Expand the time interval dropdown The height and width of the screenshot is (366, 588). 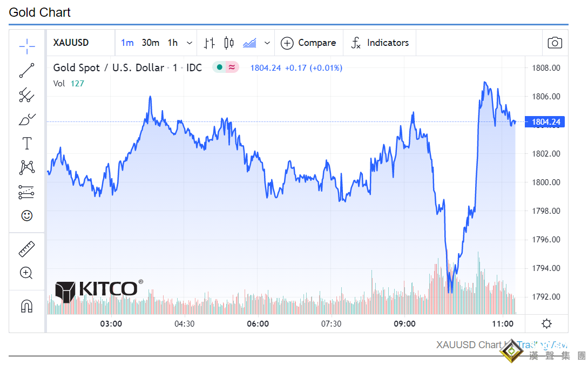click(x=190, y=43)
